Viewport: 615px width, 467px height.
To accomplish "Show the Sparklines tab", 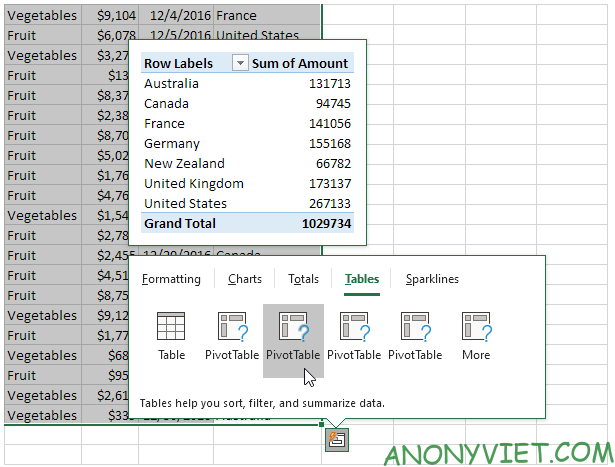I will (x=432, y=279).
